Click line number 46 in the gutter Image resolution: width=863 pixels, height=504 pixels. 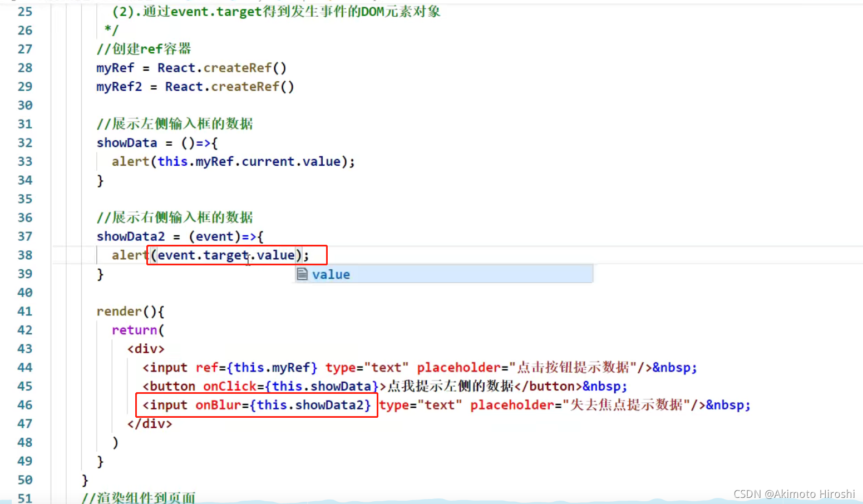click(x=25, y=405)
